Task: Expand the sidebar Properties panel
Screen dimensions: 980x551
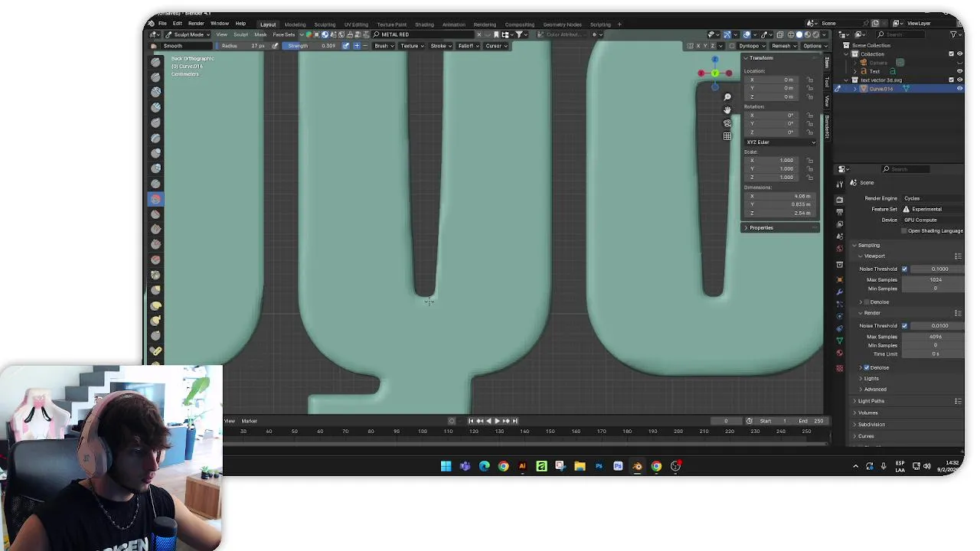Action: [761, 228]
